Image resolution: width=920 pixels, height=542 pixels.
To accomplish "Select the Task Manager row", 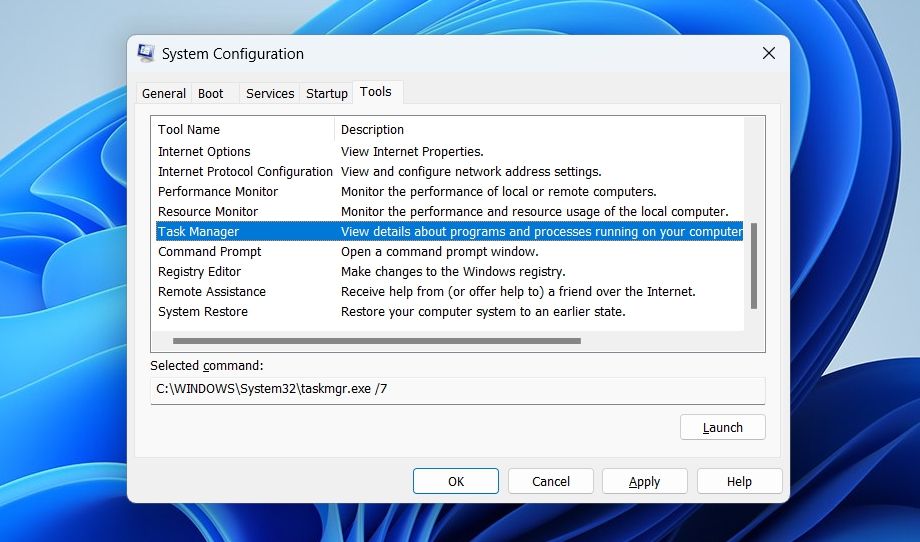I will (449, 232).
